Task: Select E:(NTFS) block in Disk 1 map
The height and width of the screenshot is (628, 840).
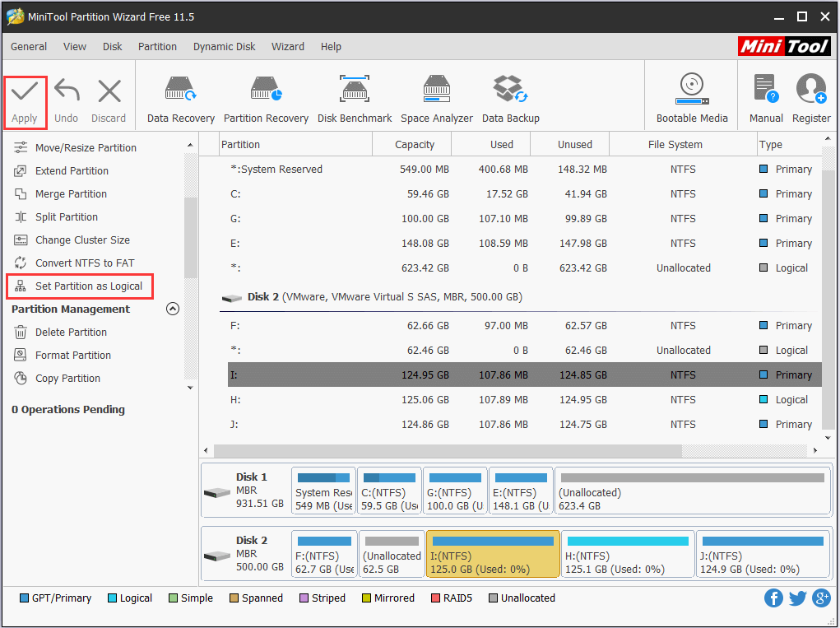Action: (x=521, y=491)
